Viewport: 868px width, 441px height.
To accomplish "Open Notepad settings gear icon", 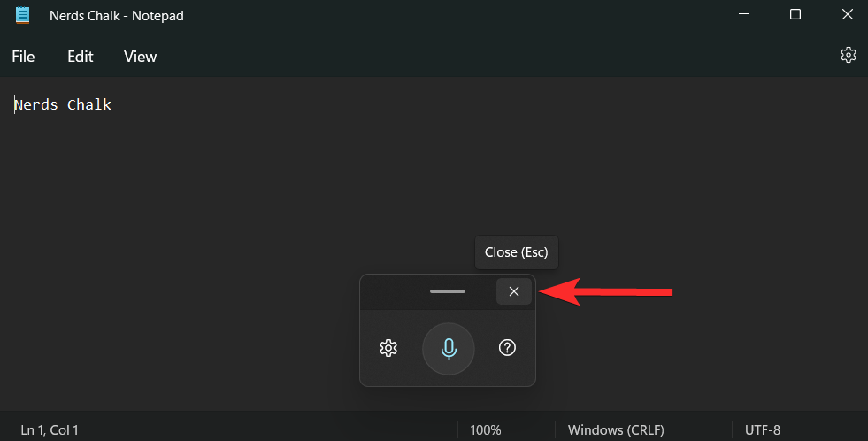I will (x=848, y=55).
